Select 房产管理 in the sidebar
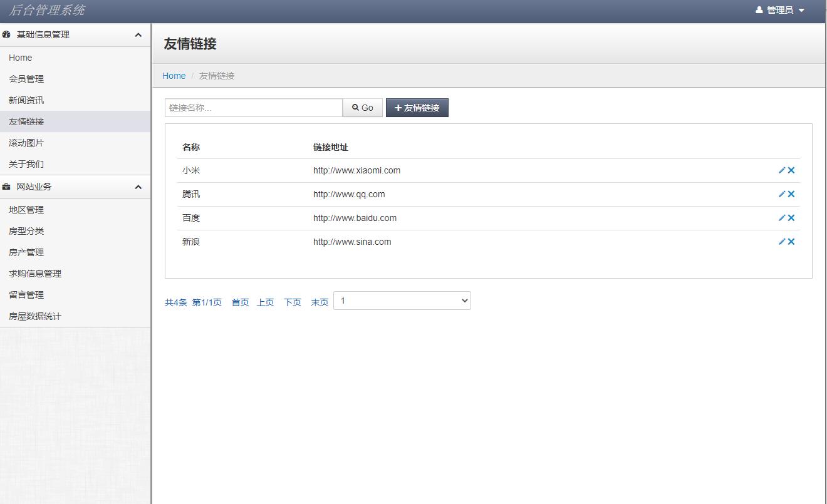This screenshot has height=504, width=827. click(x=26, y=252)
